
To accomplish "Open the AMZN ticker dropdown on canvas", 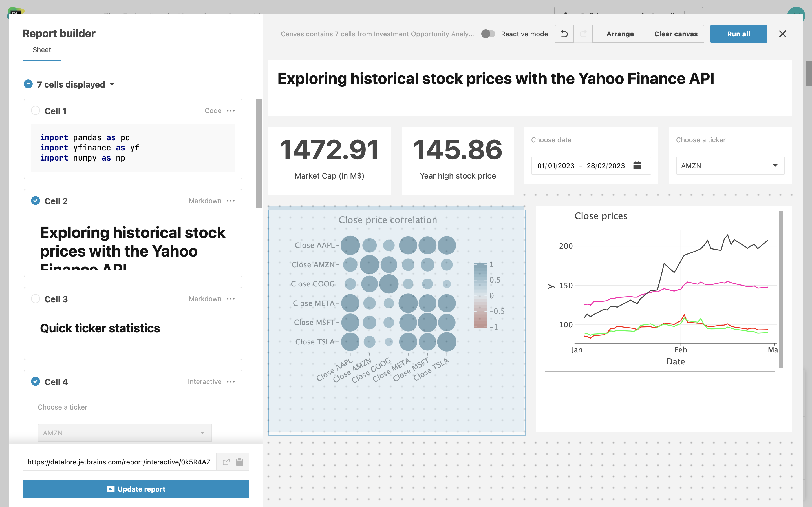I will click(x=730, y=166).
